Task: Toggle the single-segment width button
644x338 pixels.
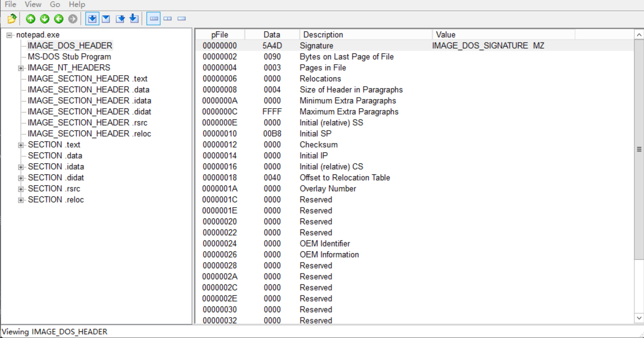Action: pyautogui.click(x=182, y=19)
